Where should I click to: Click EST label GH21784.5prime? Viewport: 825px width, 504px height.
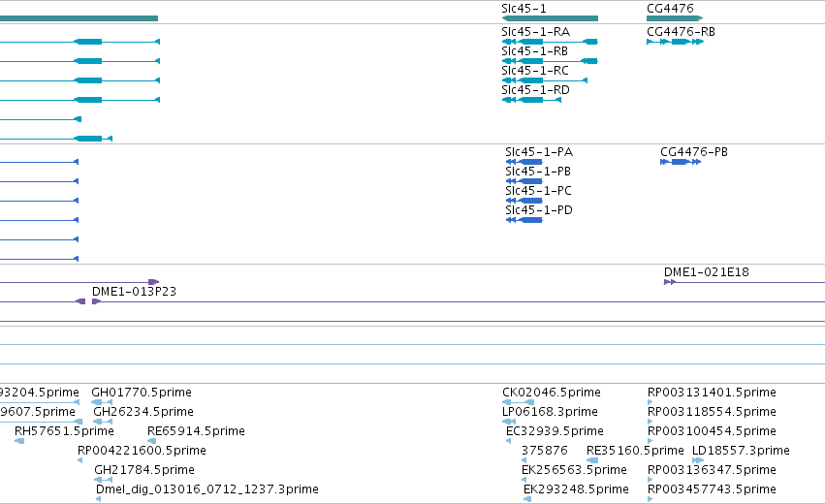click(x=144, y=470)
